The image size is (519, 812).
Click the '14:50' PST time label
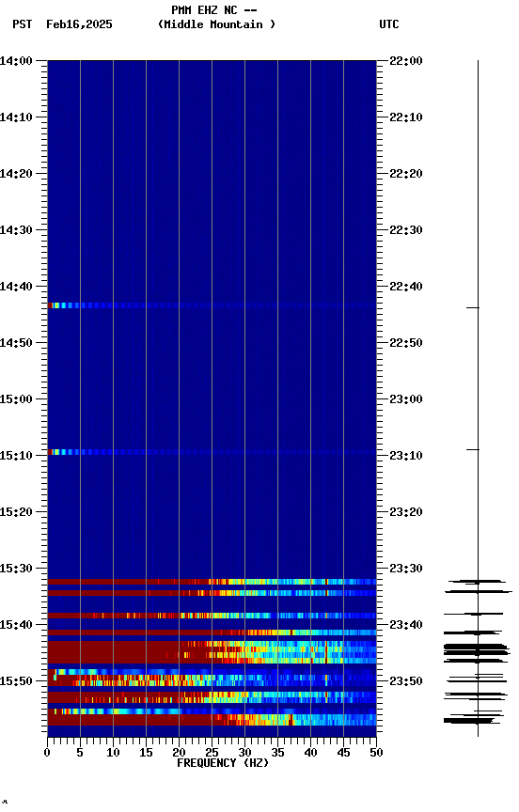coord(16,343)
